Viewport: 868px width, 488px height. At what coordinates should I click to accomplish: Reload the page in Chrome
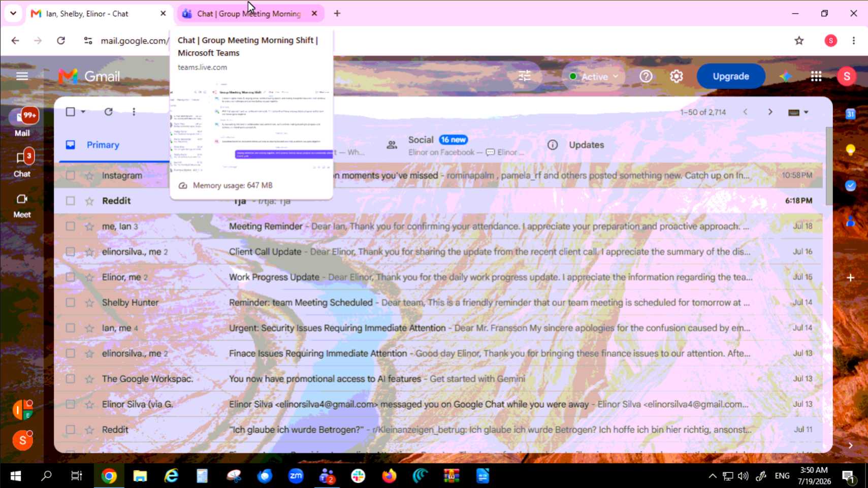(61, 41)
